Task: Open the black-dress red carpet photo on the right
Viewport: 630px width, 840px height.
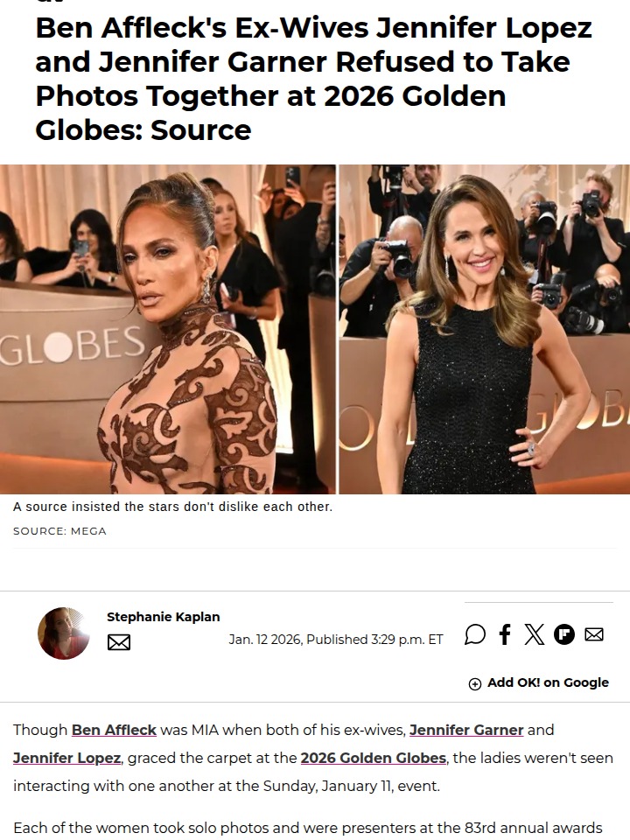Action: pos(485,329)
